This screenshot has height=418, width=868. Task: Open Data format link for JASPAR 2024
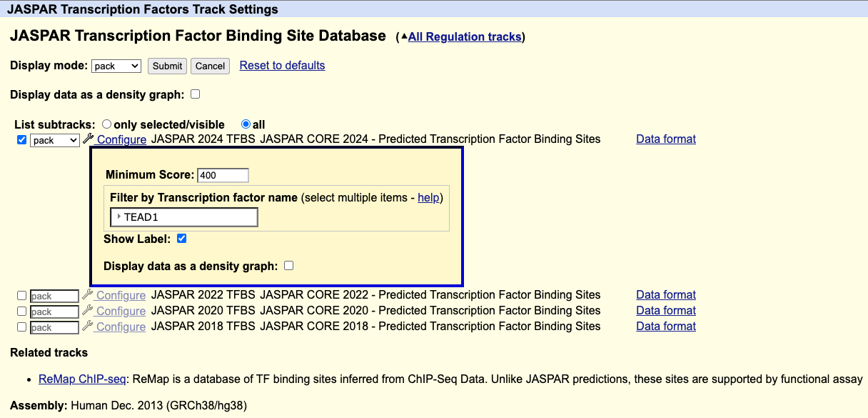665,139
